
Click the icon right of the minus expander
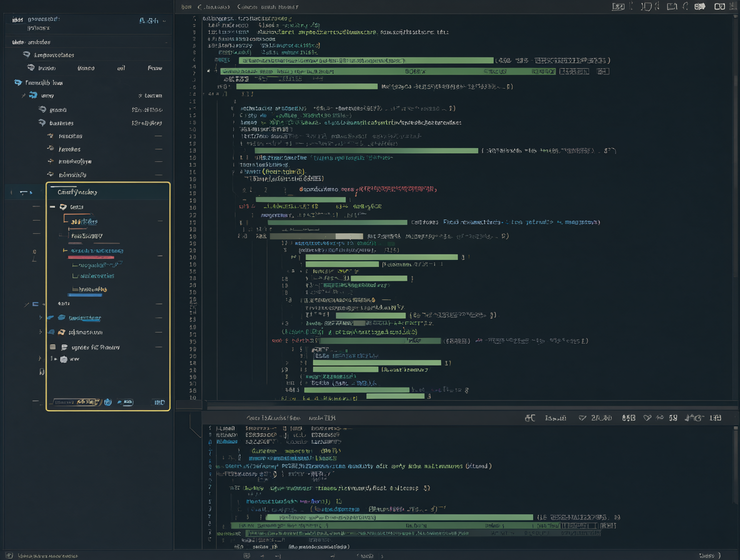coord(63,207)
